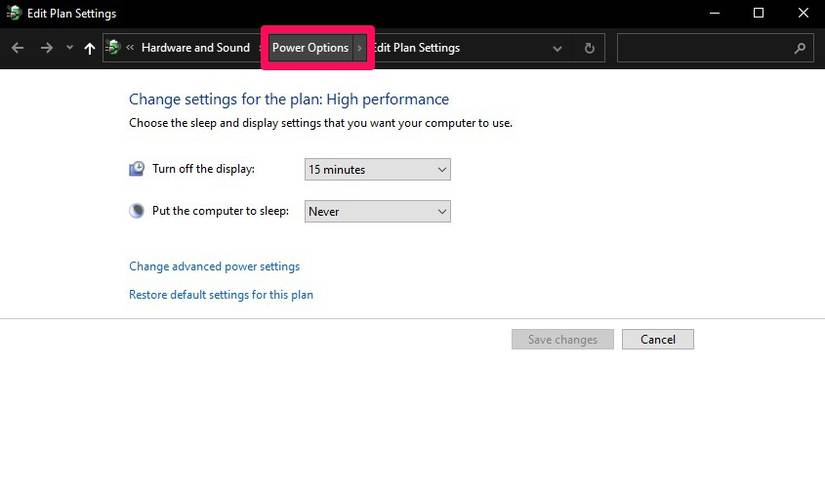The width and height of the screenshot is (825, 489).
Task: Cancel the plan setting changes
Action: click(x=658, y=340)
